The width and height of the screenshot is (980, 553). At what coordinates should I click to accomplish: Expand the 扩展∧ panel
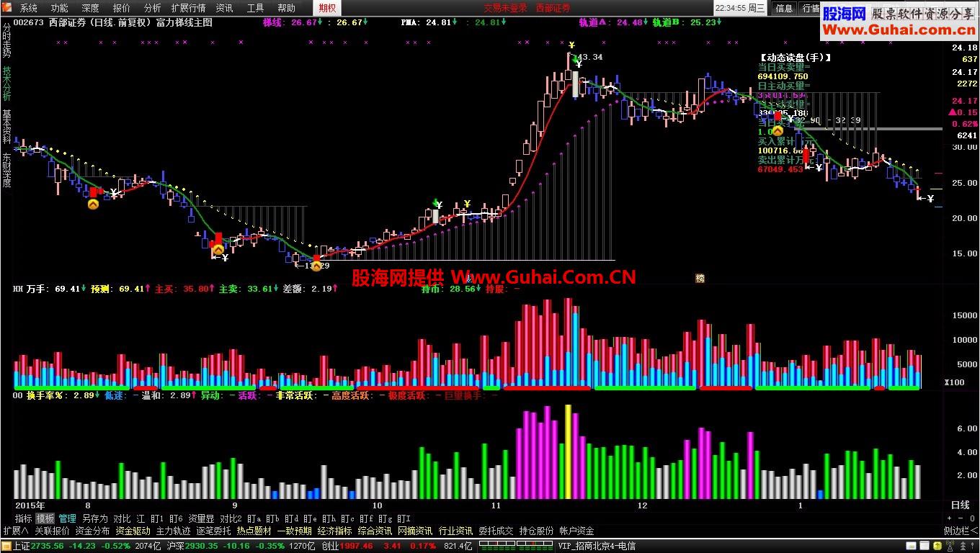pos(16,531)
